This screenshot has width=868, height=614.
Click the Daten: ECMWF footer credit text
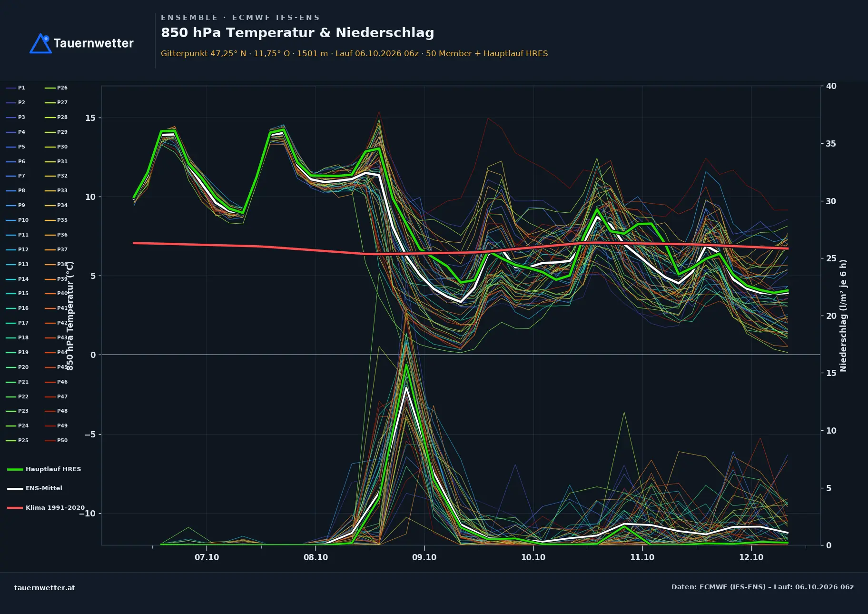click(762, 587)
